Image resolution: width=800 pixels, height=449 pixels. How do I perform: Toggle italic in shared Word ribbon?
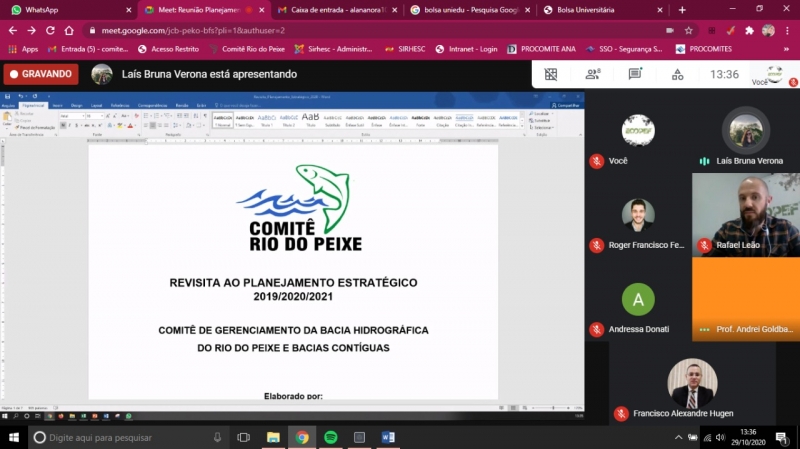[69, 126]
